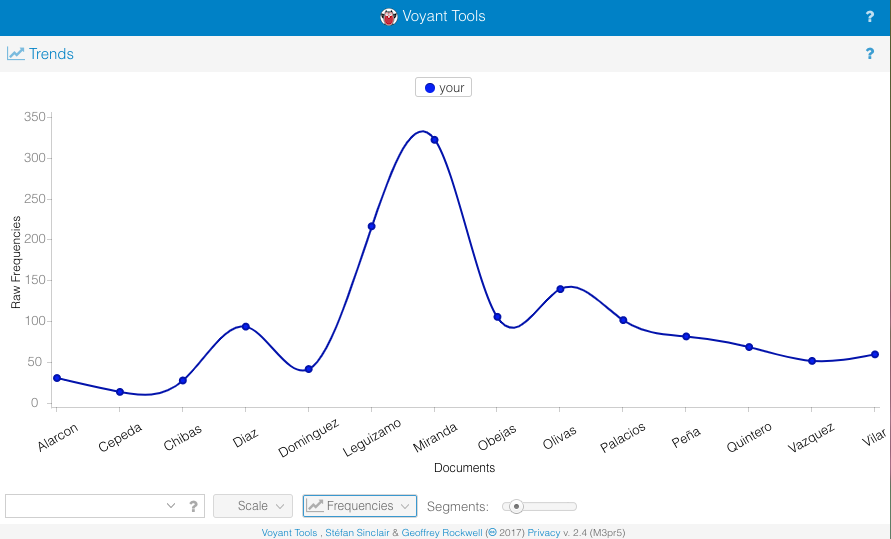Select the Cepeda data point

coord(120,392)
